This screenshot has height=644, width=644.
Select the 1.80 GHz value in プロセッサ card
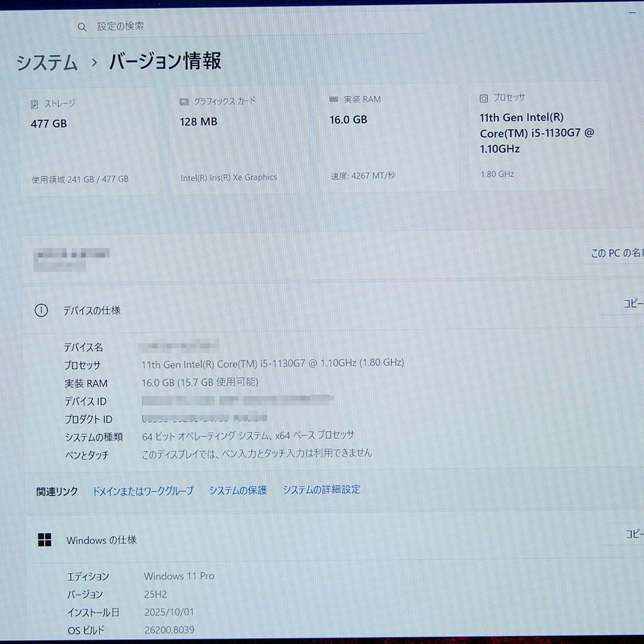click(x=497, y=174)
